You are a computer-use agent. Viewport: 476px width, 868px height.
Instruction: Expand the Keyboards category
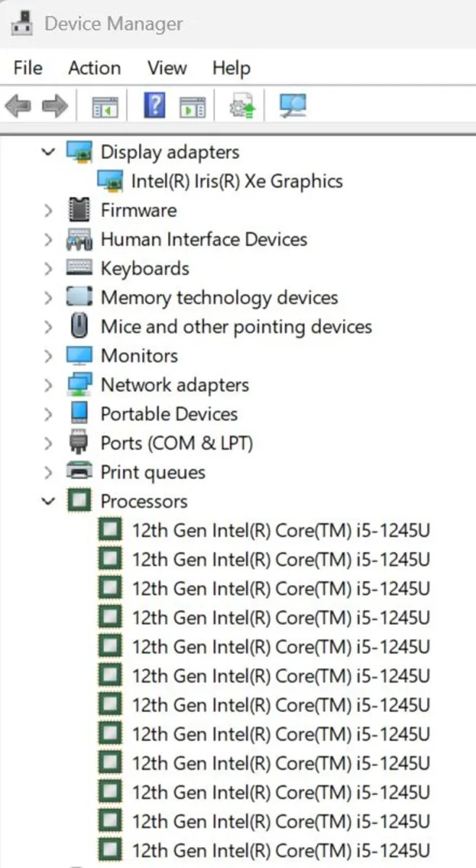tap(48, 268)
